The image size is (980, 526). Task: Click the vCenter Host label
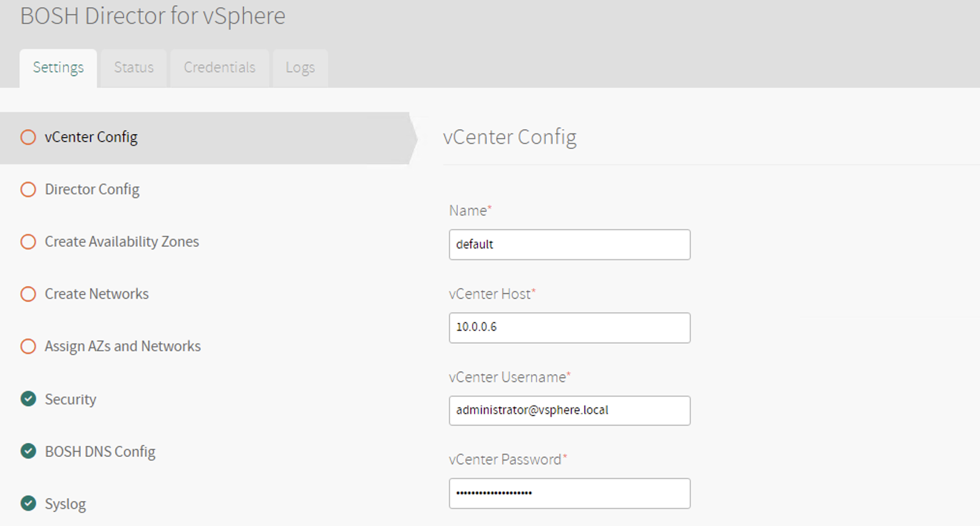click(492, 294)
